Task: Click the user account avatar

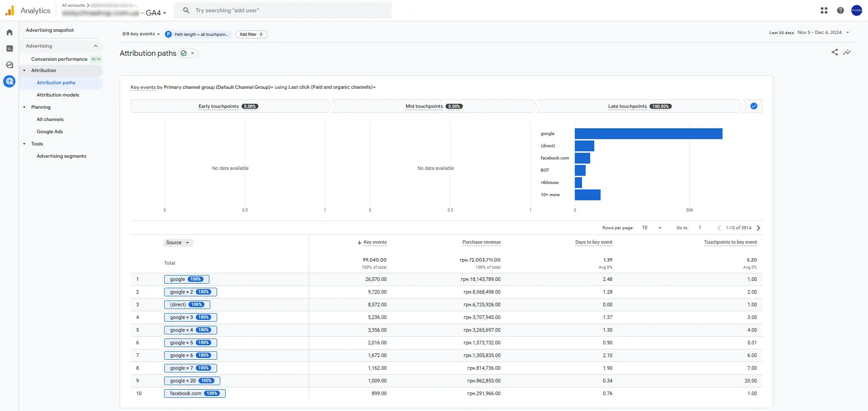Action: coord(857,10)
